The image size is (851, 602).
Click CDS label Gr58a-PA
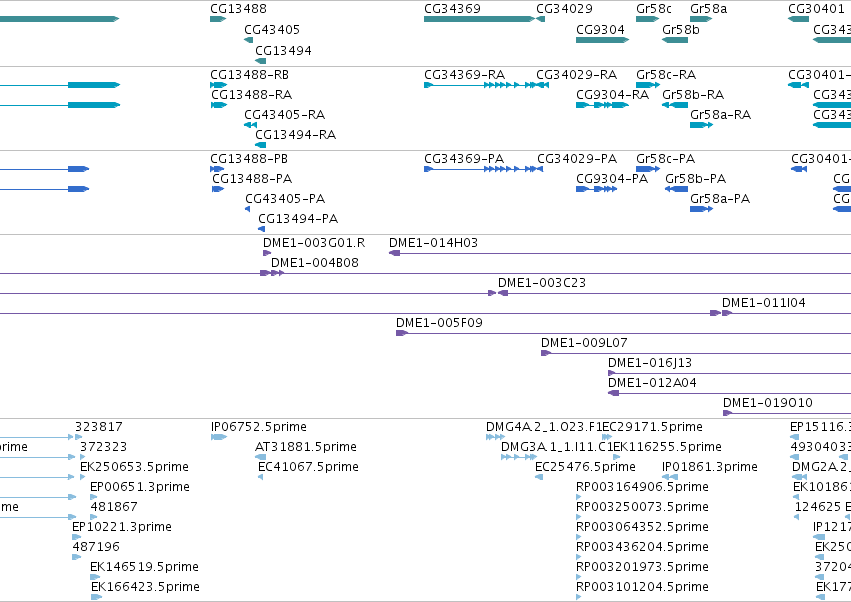[x=720, y=199]
